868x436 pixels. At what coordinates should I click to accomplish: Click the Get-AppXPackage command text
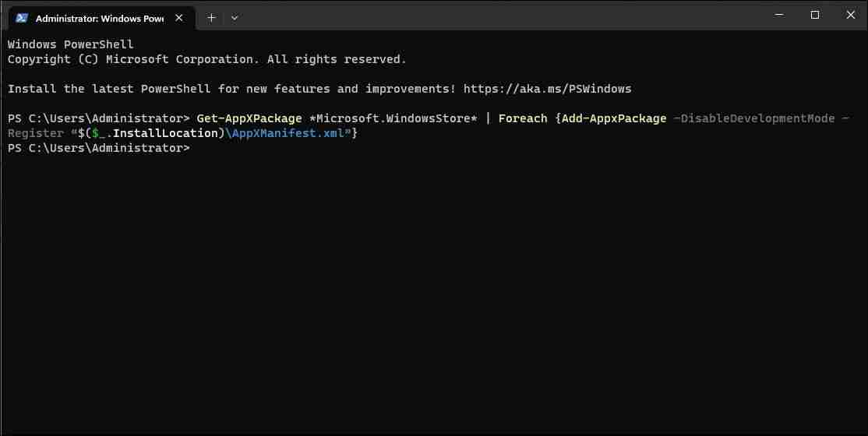point(249,118)
